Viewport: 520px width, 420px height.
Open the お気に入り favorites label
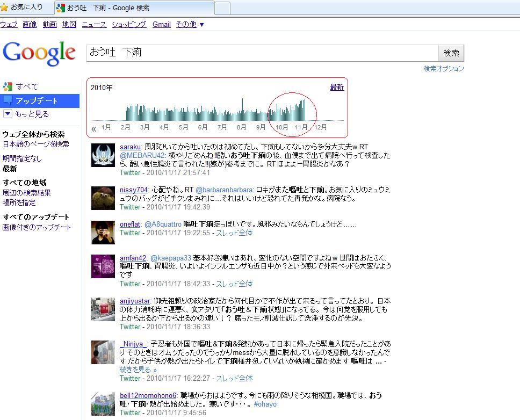point(26,7)
